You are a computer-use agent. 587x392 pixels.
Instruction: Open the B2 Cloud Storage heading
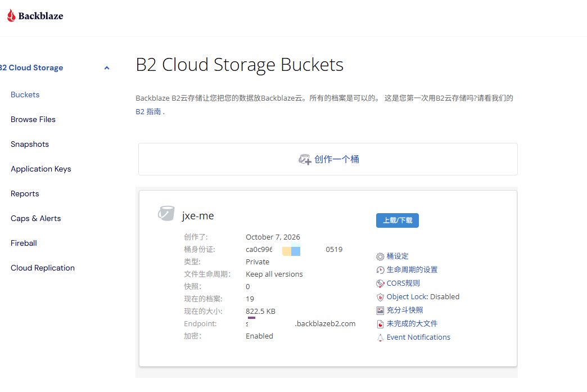(31, 67)
